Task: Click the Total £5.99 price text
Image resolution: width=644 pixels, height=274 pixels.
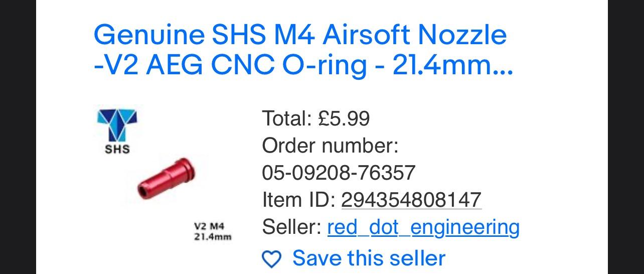Action: pyautogui.click(x=316, y=119)
